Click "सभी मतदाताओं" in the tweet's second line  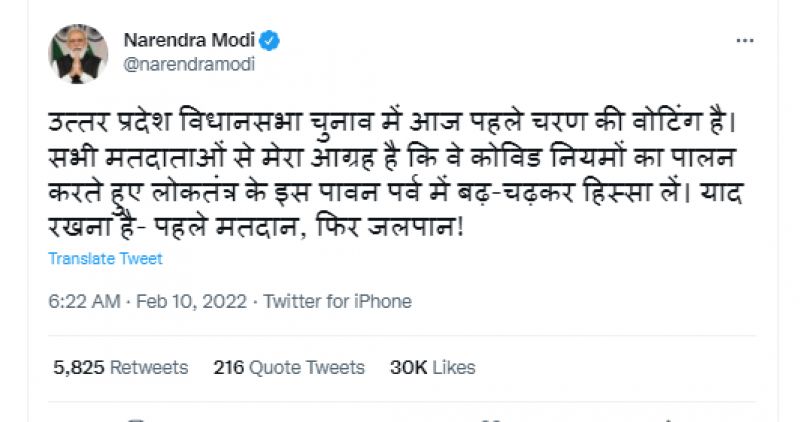click(117, 158)
